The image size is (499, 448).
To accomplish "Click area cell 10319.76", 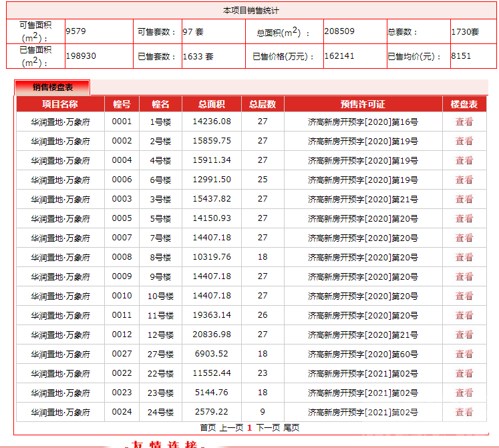I will (x=212, y=257).
